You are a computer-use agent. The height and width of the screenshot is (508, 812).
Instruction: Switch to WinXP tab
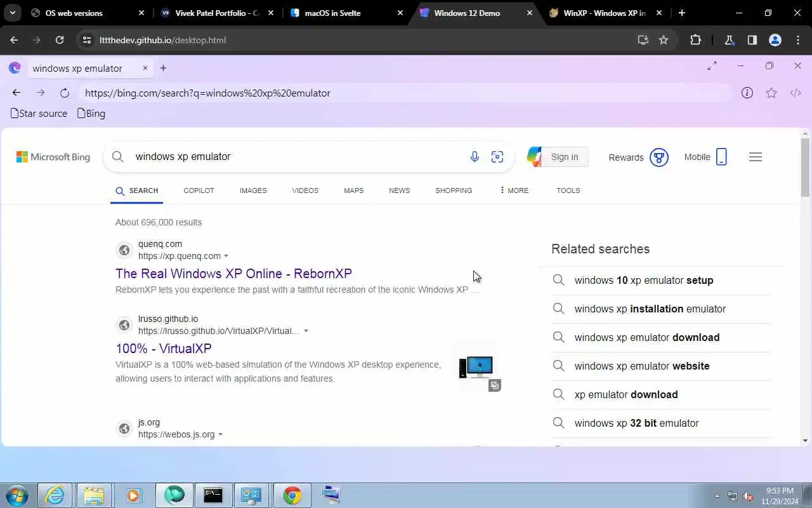605,13
